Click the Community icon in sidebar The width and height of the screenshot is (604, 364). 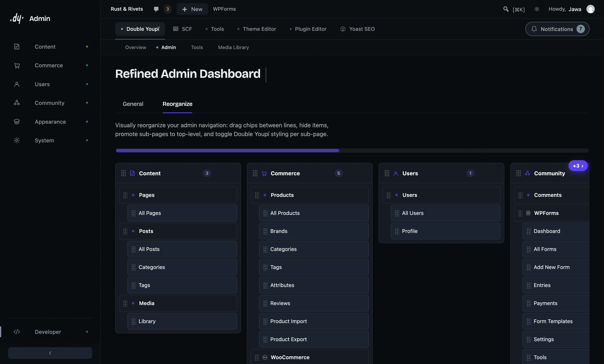(x=17, y=103)
